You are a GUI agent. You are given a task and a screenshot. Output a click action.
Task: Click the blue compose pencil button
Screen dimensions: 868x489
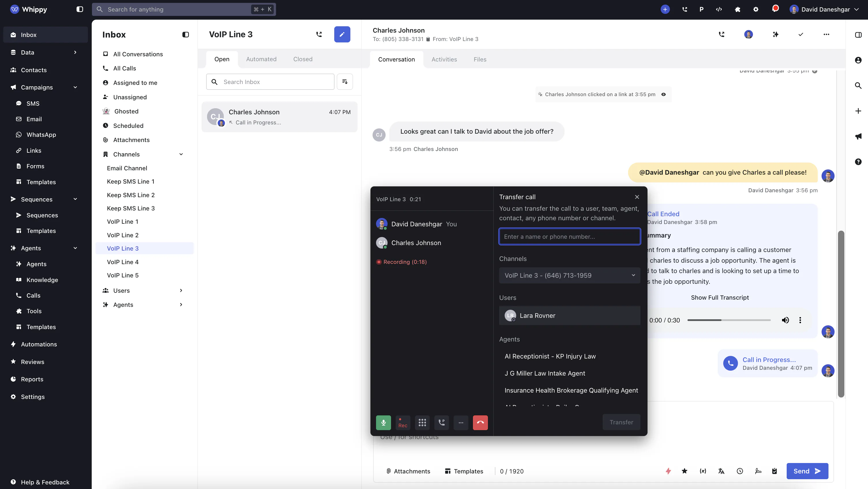pos(342,34)
